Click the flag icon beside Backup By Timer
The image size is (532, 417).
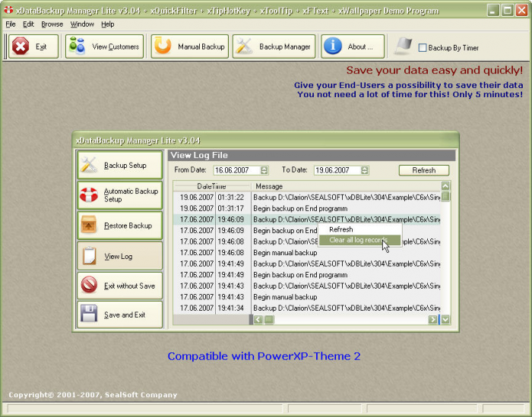click(404, 46)
